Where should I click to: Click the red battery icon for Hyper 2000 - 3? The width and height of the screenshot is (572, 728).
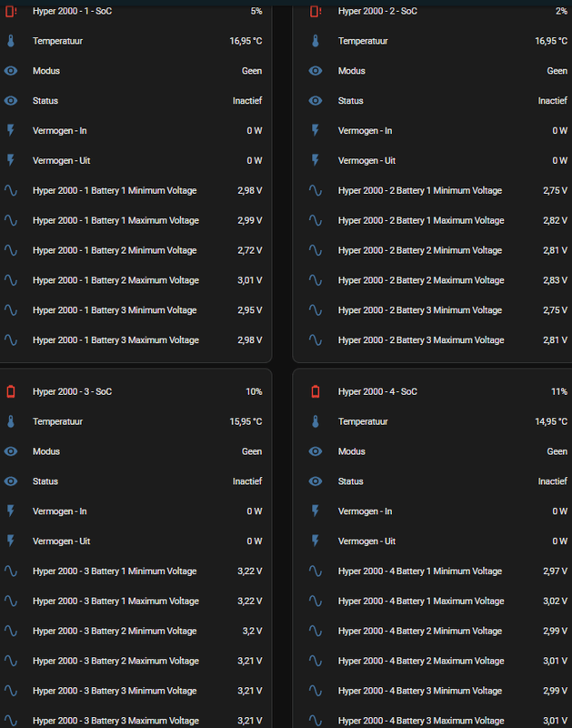click(11, 392)
